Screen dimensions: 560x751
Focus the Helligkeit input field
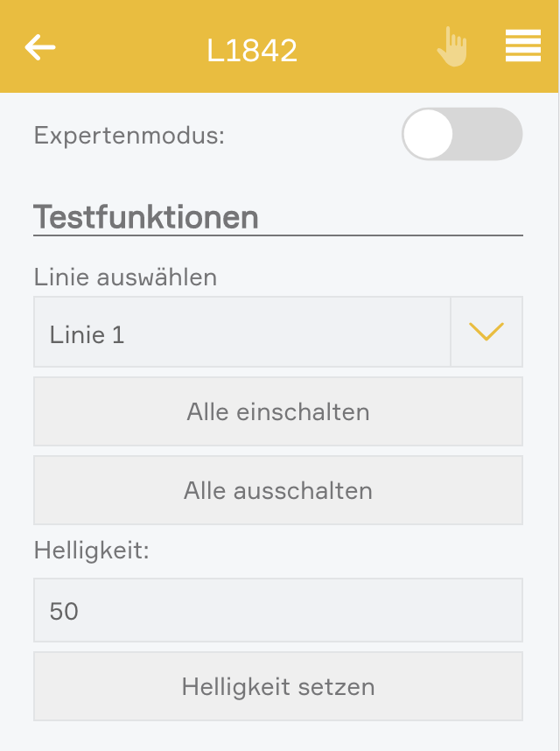pyautogui.click(x=278, y=610)
